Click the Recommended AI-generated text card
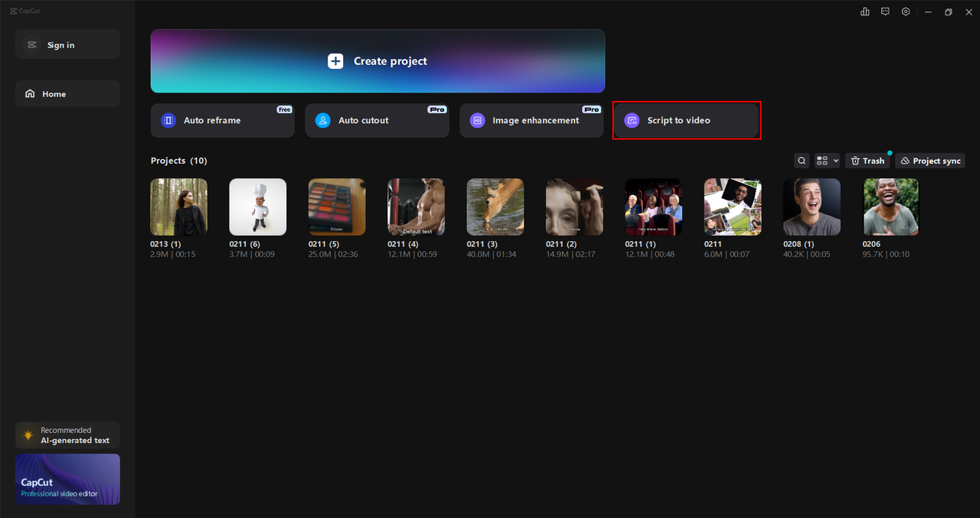The image size is (980, 518). (67, 435)
